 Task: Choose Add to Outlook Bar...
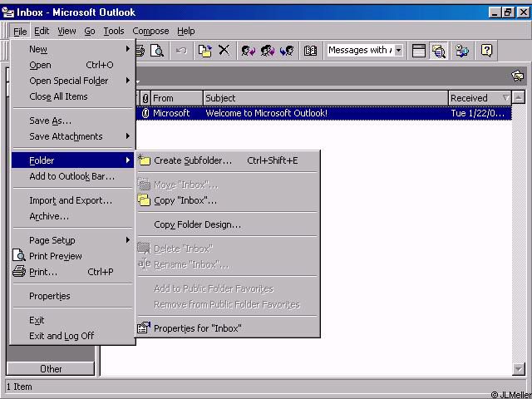coord(72,176)
